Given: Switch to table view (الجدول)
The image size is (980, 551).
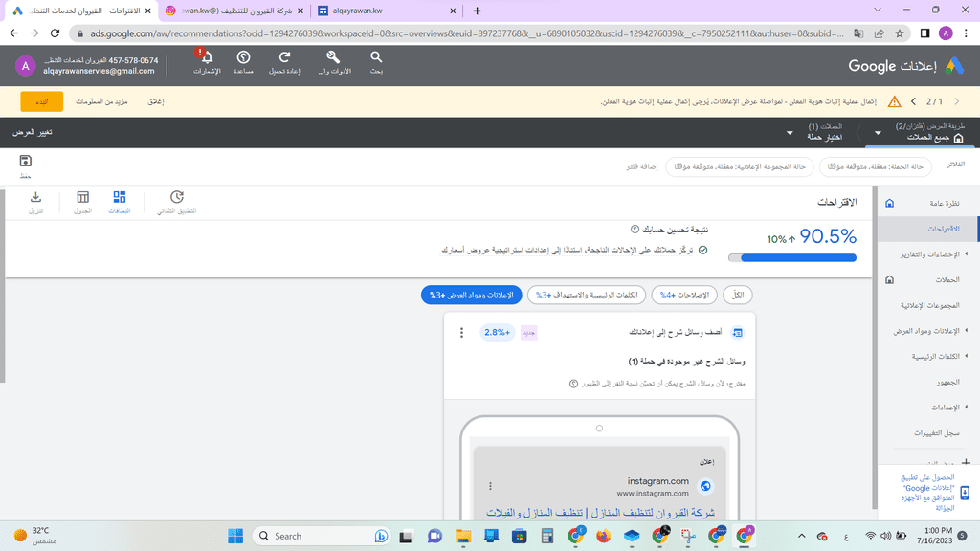Looking at the screenshot, I should (82, 203).
